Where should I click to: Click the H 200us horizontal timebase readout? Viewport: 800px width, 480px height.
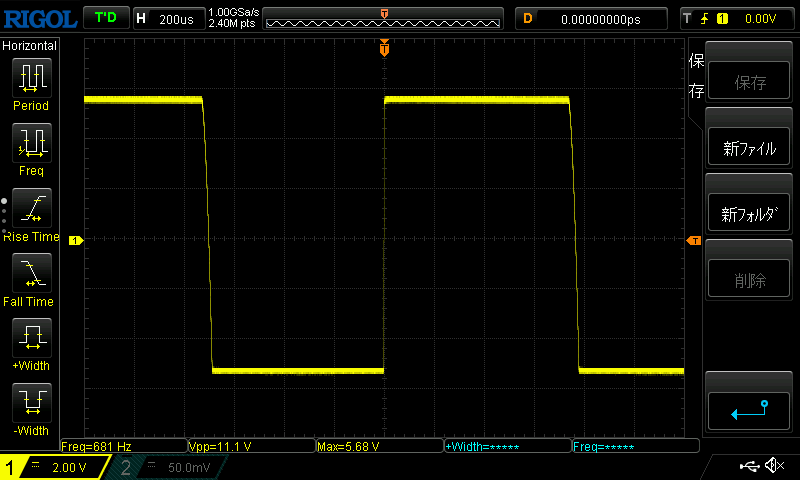[169, 19]
